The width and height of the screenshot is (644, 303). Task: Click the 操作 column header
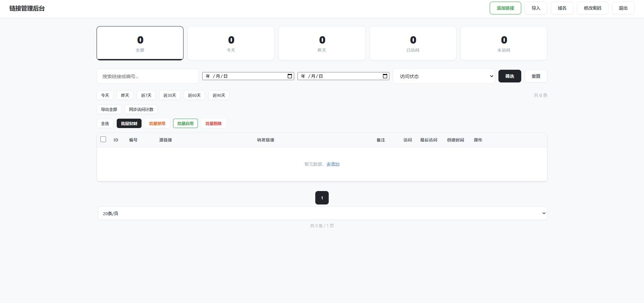(x=478, y=140)
